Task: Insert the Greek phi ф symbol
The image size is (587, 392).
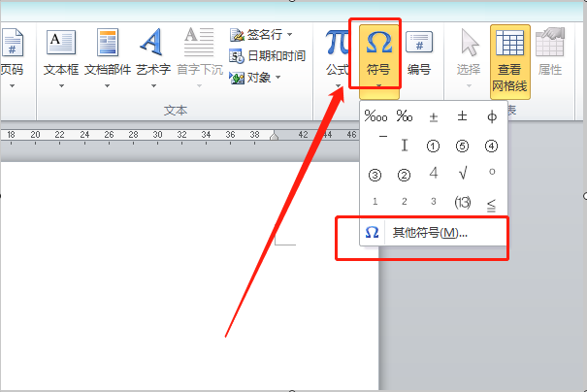Action: pyautogui.click(x=492, y=116)
